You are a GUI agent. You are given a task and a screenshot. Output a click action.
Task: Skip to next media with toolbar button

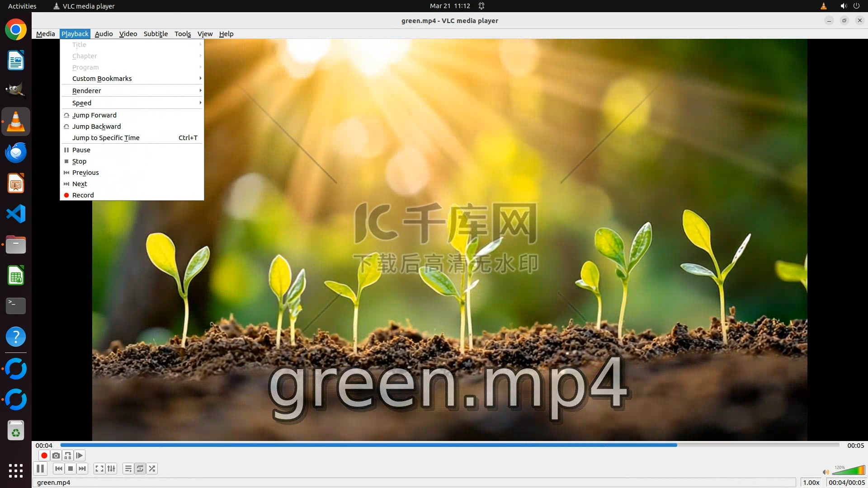[x=82, y=469]
